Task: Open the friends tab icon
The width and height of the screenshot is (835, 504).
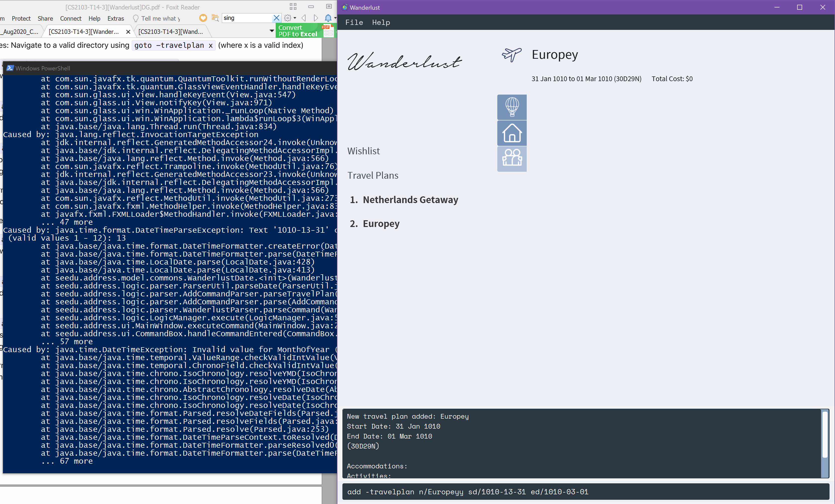Action: click(512, 159)
